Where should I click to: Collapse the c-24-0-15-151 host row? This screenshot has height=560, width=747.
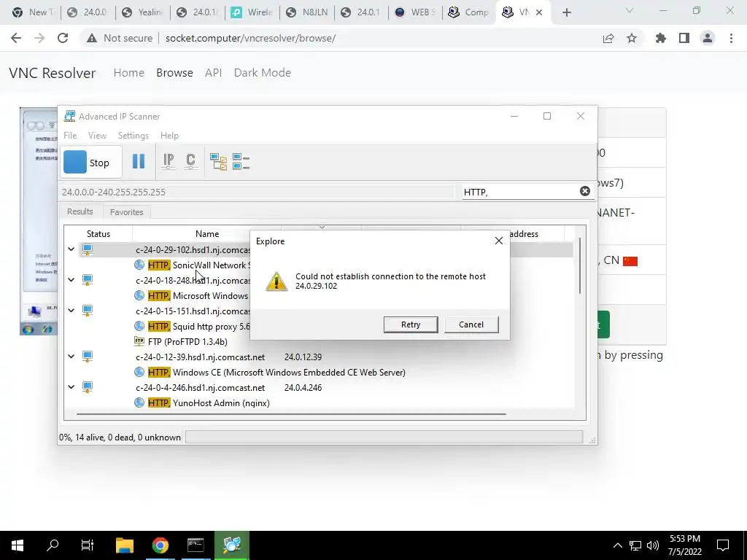coord(71,310)
